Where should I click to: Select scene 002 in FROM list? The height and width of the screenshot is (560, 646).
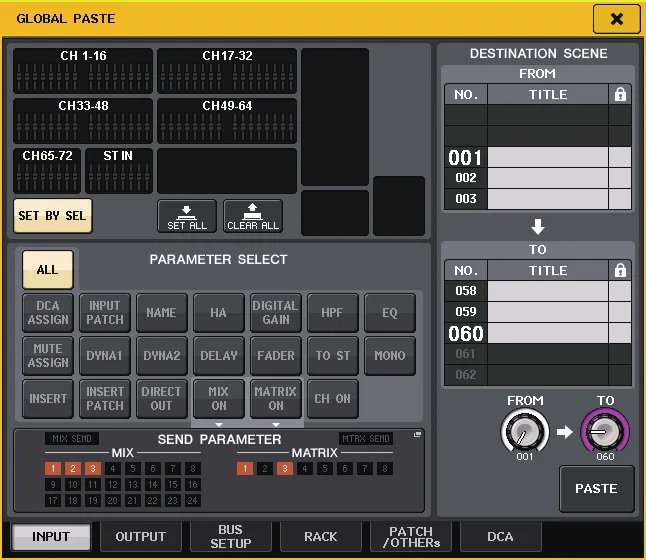pos(538,178)
